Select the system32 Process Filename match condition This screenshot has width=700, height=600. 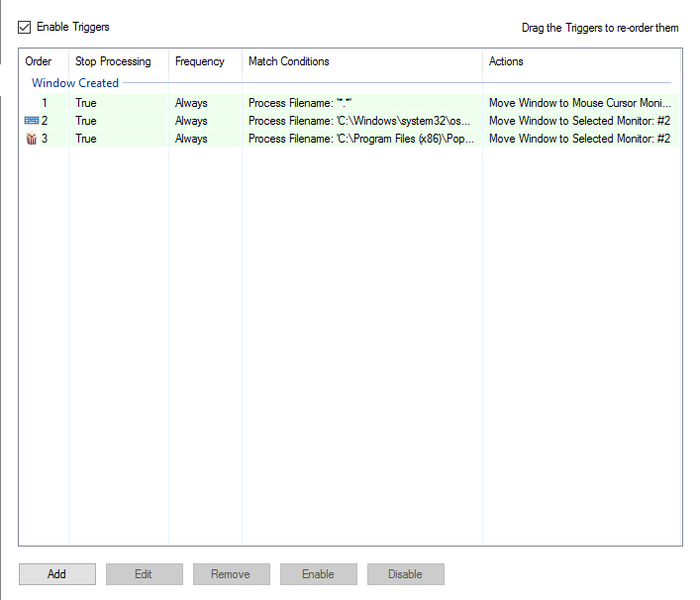(360, 121)
